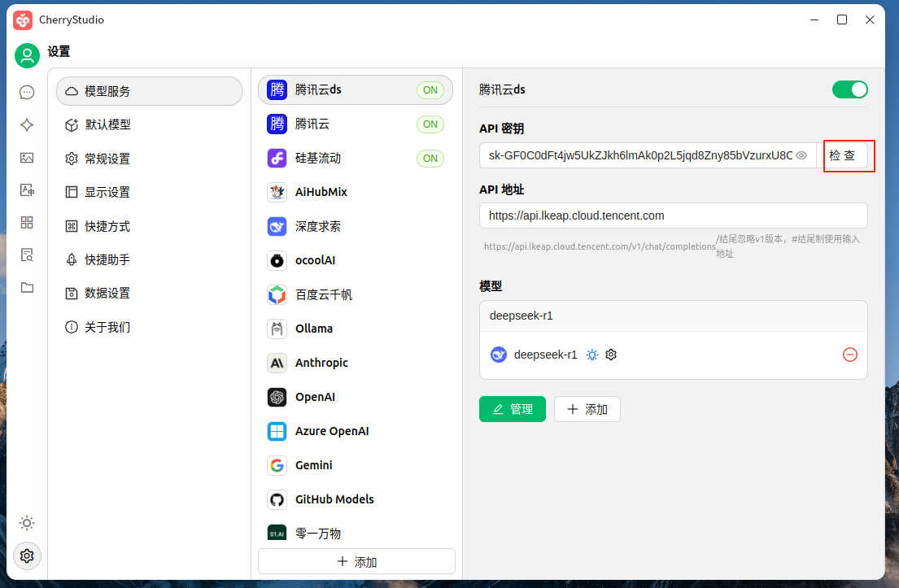Click the 检查 button to verify API key
The width and height of the screenshot is (899, 588).
tap(849, 155)
